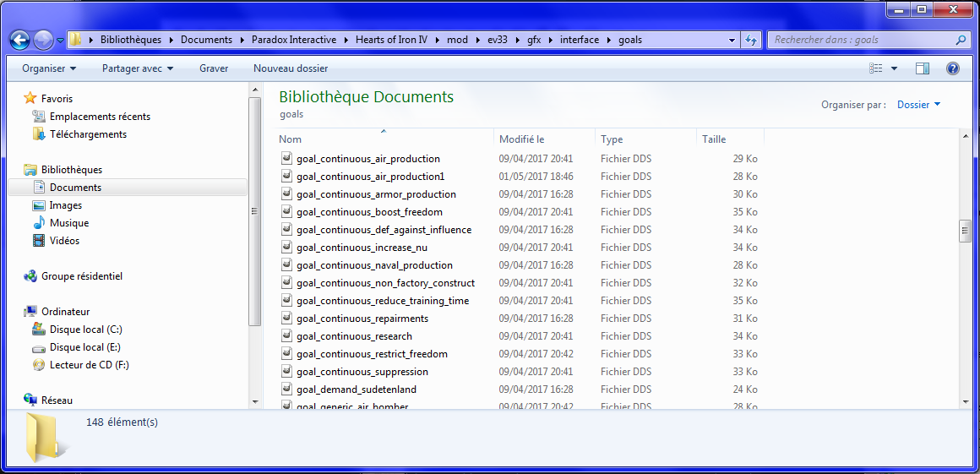Click the search magnifier icon
Screen dimensions: 980x474
point(961,40)
